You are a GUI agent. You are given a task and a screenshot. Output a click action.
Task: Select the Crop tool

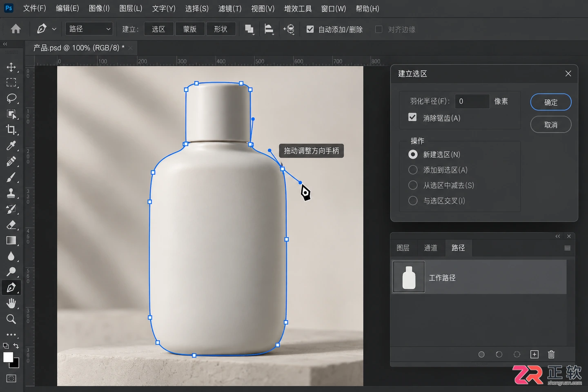[x=11, y=130]
